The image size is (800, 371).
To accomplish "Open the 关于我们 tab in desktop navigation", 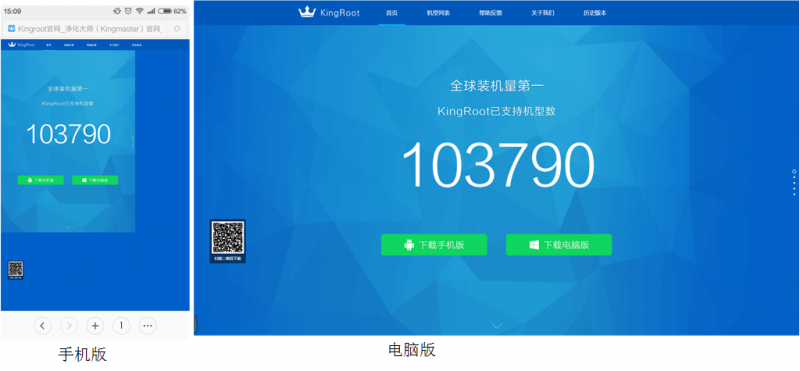I will 542,13.
